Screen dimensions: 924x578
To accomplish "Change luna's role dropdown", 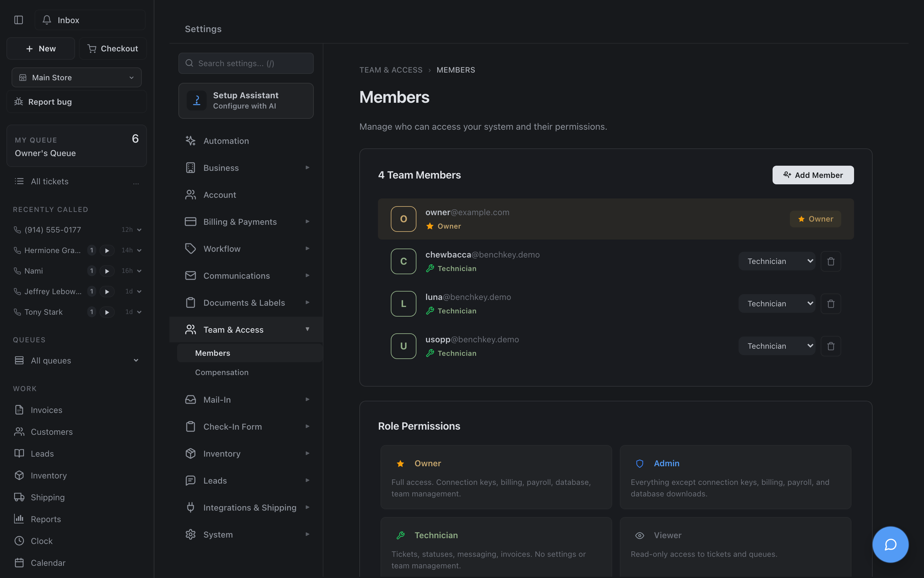I will (777, 303).
